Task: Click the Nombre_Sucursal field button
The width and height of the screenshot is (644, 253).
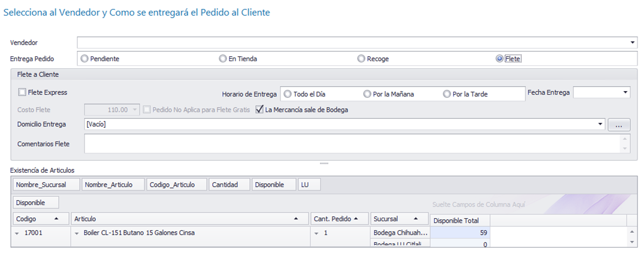Action: point(46,185)
